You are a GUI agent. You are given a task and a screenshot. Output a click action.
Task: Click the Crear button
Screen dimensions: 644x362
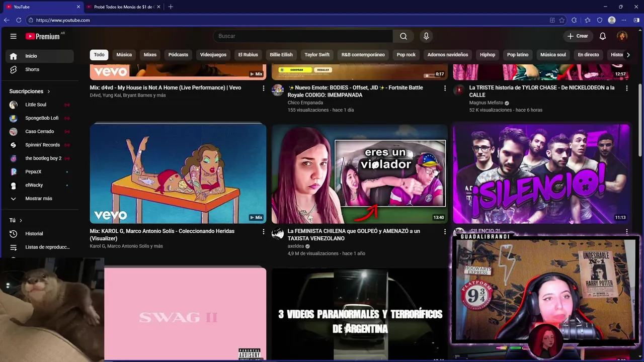tap(578, 36)
